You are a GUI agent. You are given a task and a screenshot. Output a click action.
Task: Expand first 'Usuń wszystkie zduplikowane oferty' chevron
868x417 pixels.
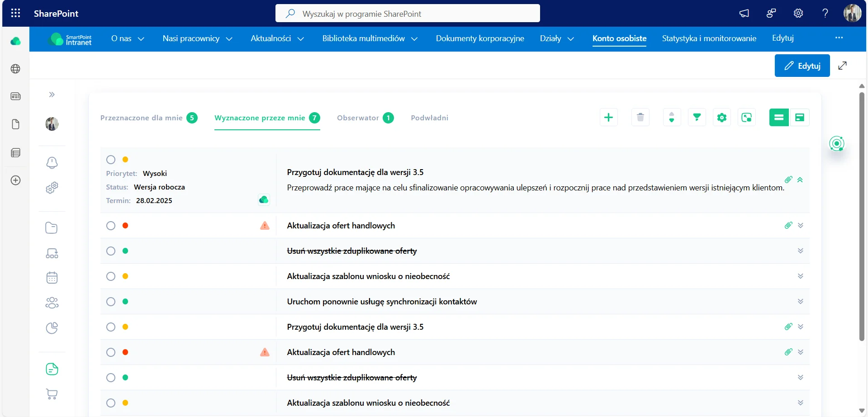(800, 251)
